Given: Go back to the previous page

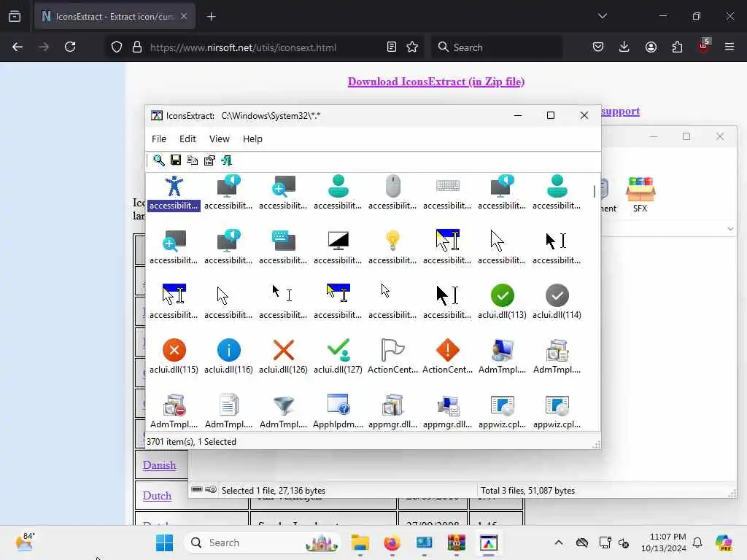Looking at the screenshot, I should (18, 47).
